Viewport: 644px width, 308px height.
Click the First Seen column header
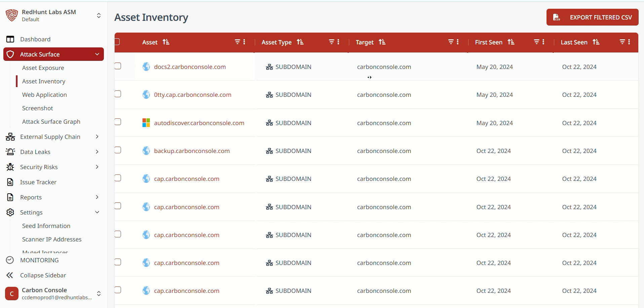pyautogui.click(x=489, y=42)
